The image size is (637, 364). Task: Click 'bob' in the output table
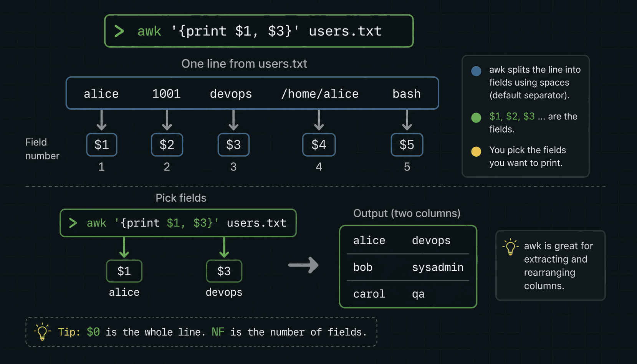(363, 267)
